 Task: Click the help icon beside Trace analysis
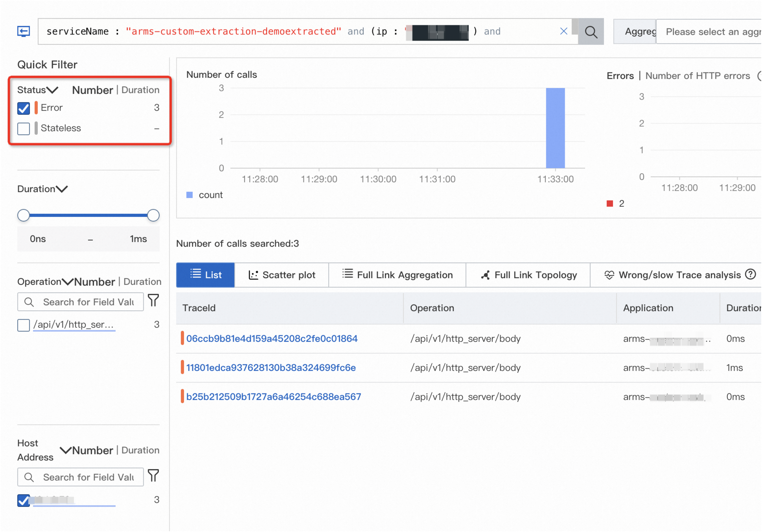(750, 274)
